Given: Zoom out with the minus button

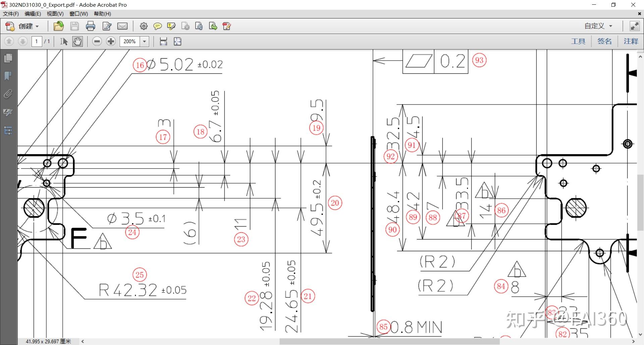Looking at the screenshot, I should point(97,41).
